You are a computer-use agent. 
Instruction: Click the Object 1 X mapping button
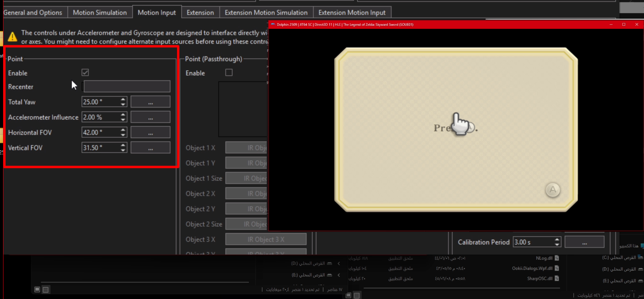pyautogui.click(x=247, y=148)
